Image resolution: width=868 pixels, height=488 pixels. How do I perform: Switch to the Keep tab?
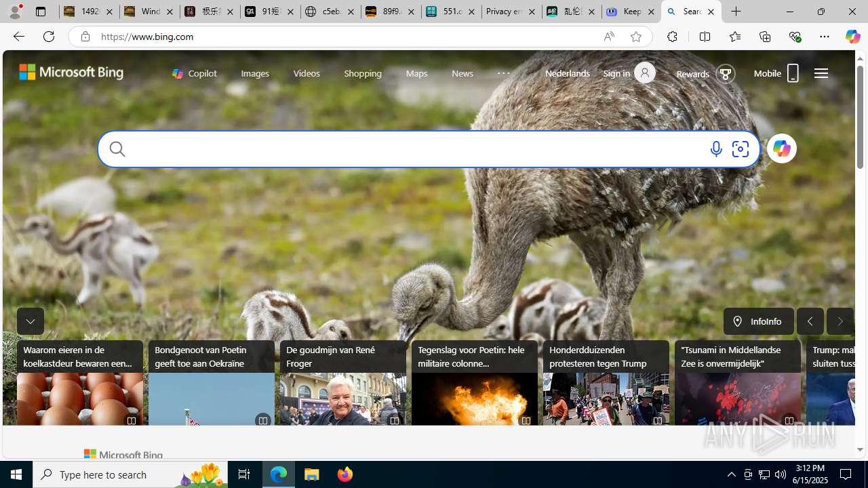pos(631,12)
